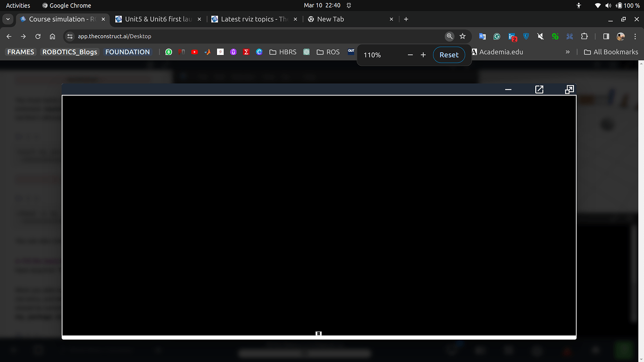644x362 pixels.
Task: Open the ROS bookmarks folder
Action: tap(328, 52)
